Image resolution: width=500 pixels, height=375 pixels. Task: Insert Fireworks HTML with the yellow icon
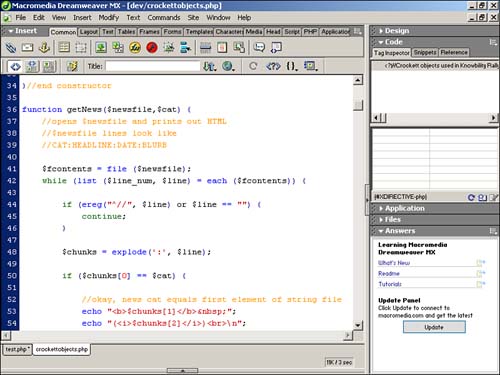[x=135, y=48]
